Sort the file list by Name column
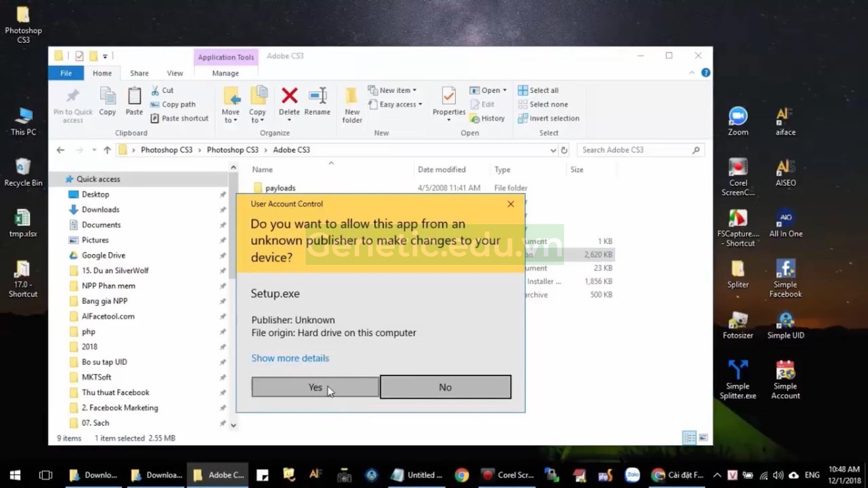The width and height of the screenshot is (868, 488). pos(262,170)
